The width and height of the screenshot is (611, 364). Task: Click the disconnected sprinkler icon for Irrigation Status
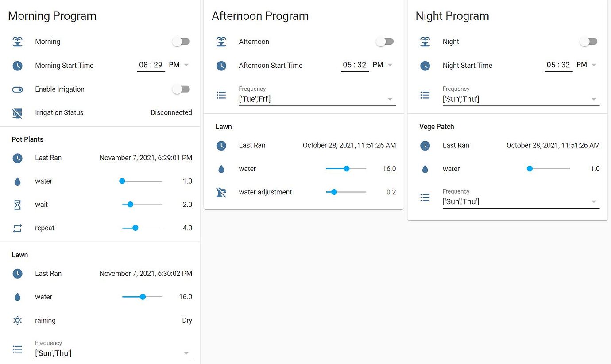17,112
